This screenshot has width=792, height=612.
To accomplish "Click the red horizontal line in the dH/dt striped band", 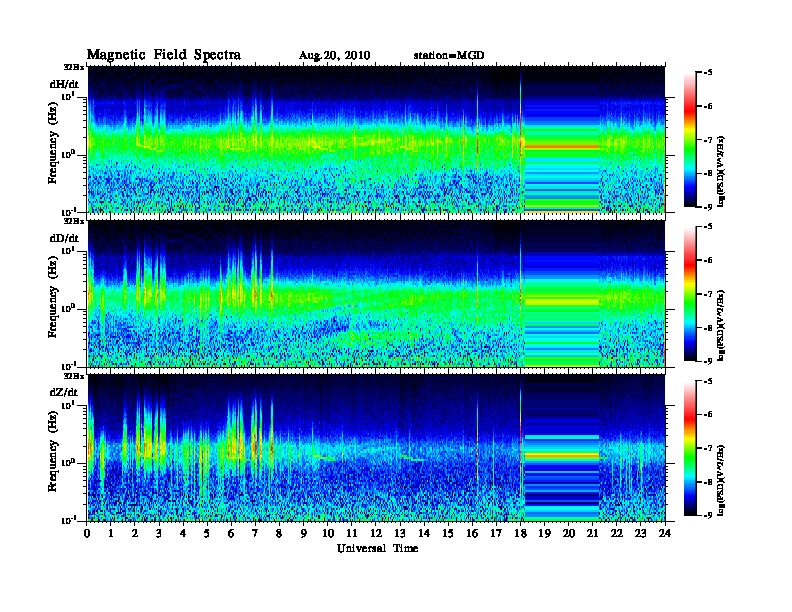I will 562,147.
